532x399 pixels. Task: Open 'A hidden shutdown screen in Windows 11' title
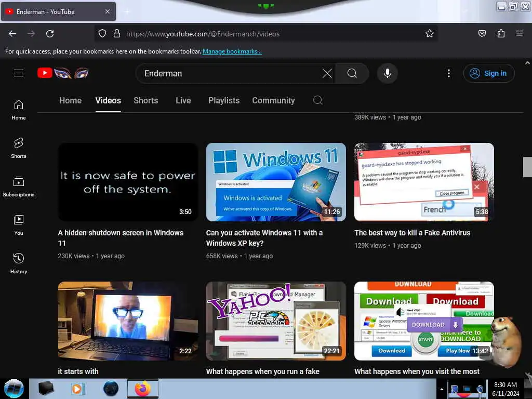pos(121,238)
